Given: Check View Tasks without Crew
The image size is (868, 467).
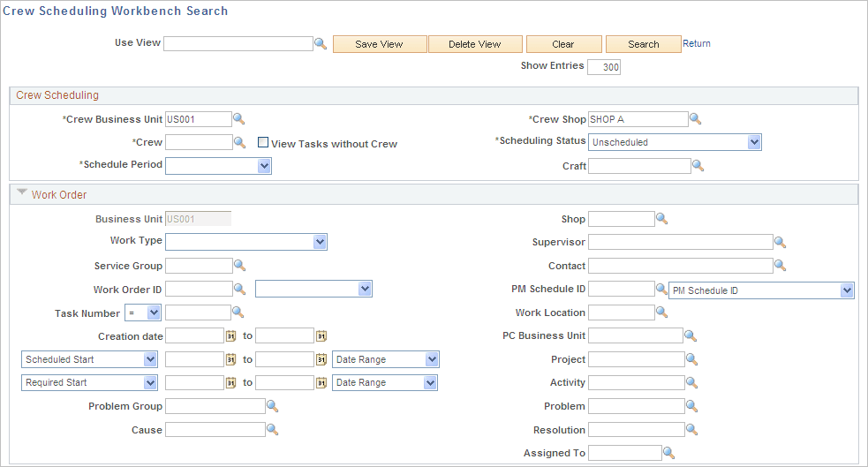Looking at the screenshot, I should (x=263, y=142).
